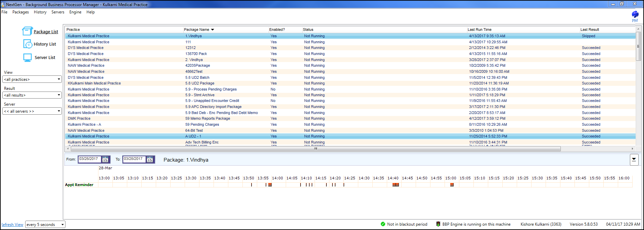Image resolution: width=644 pixels, height=230 pixels.
Task: Click the application icon in title bar
Action: 3,4
